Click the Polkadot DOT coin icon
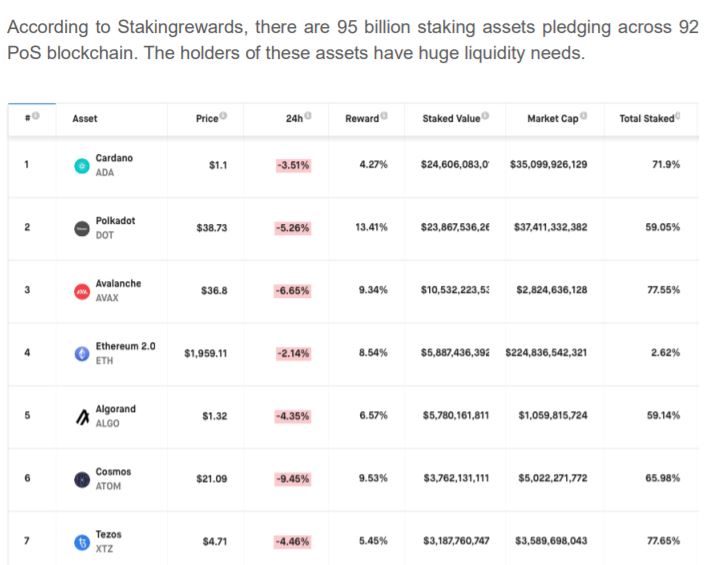Image resolution: width=718 pixels, height=565 pixels. click(82, 228)
